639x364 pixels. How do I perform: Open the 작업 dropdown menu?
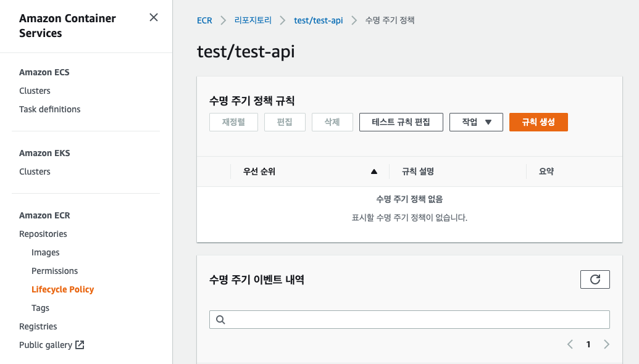(x=476, y=122)
